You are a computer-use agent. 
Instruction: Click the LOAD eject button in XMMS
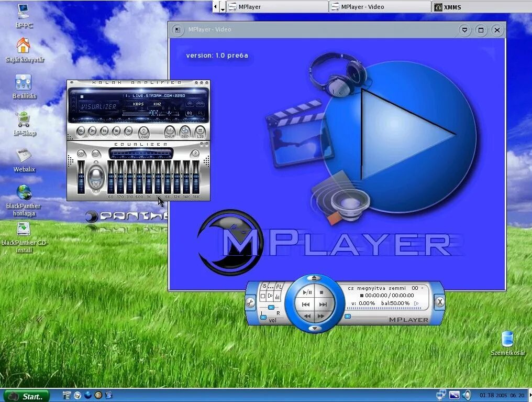[x=143, y=132]
